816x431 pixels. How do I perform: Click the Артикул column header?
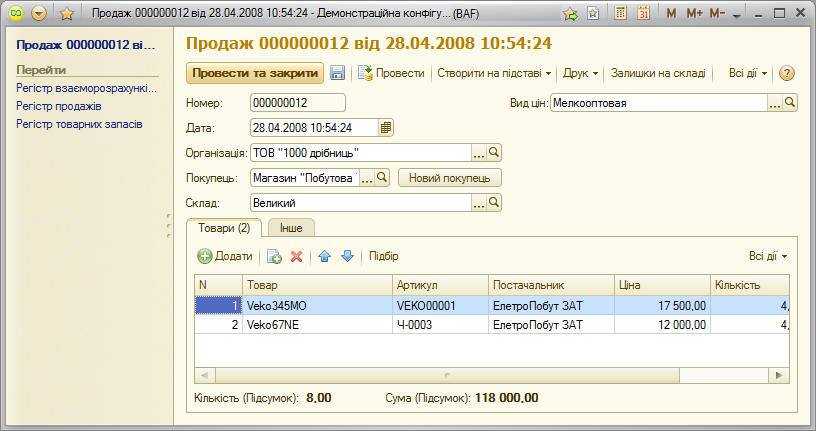(440, 285)
